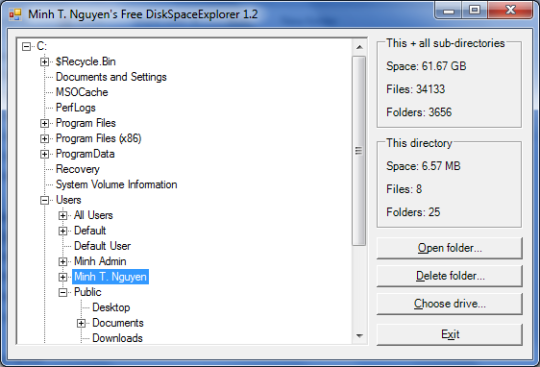The image size is (540, 367).
Task: Click the tree scrollbar up arrow
Action: [359, 47]
